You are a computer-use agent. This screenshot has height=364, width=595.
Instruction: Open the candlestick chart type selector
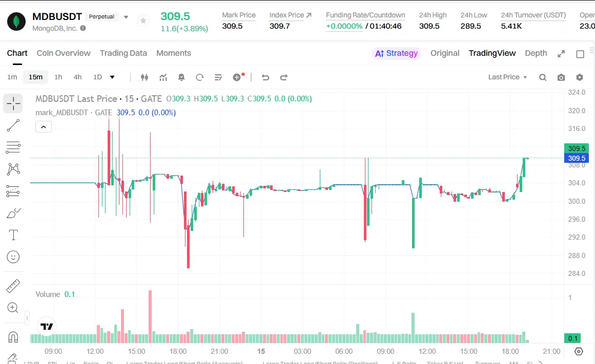click(144, 77)
